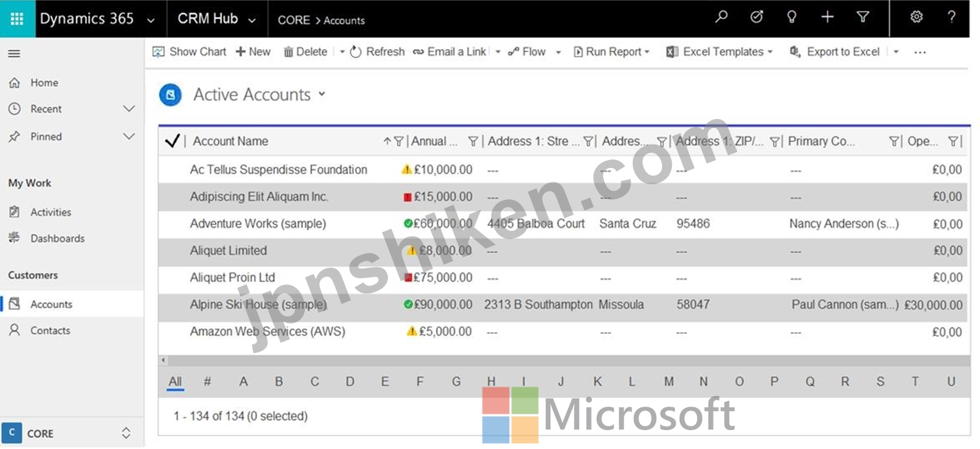
Task: Open the app launcher waffle icon
Action: tap(17, 19)
